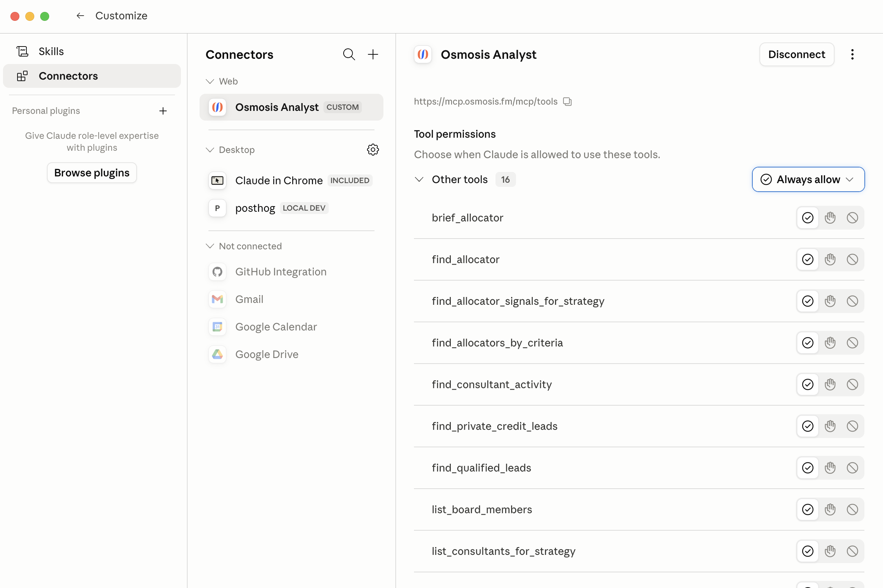Select Claude in Chrome connector
883x588 pixels.
tap(291, 180)
